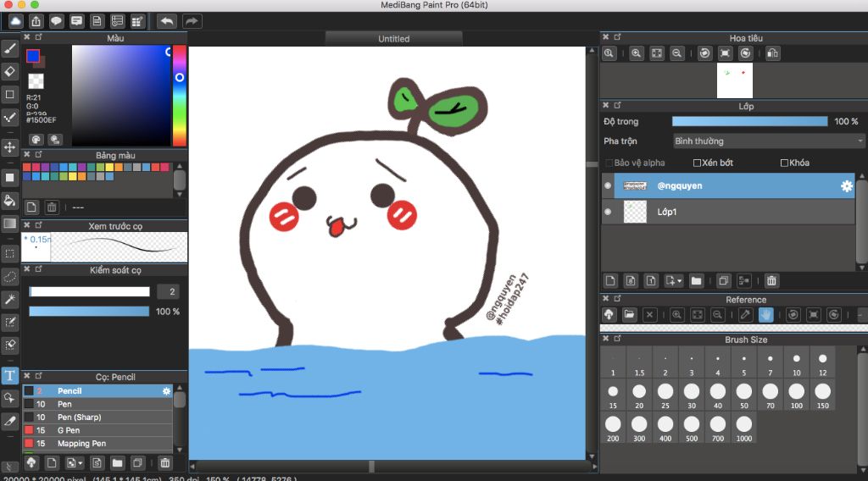The width and height of the screenshot is (868, 481).
Task: Choose brush size 1000
Action: pos(744,429)
